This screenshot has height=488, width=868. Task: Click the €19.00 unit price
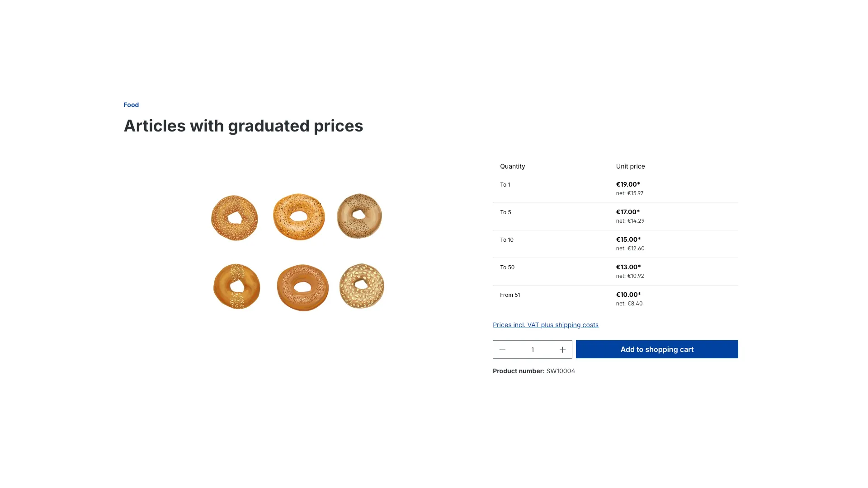628,184
